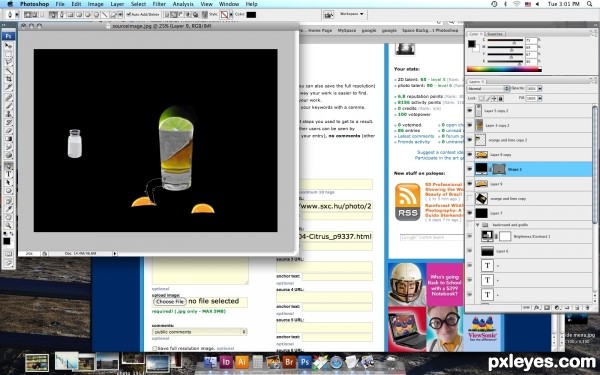Screen dimensions: 600x375
Task: Select the Lasso tool
Action: coord(8,62)
